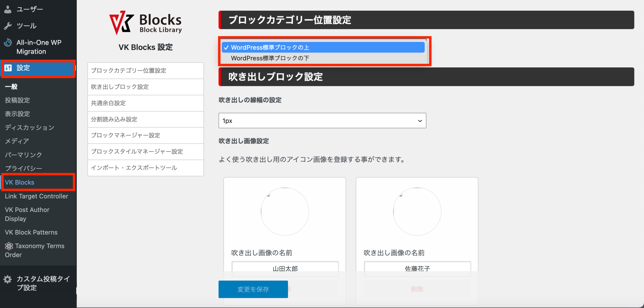Click 削除 under 佐藤花子's image
Viewport: 644px width, 308px height.
(x=417, y=289)
